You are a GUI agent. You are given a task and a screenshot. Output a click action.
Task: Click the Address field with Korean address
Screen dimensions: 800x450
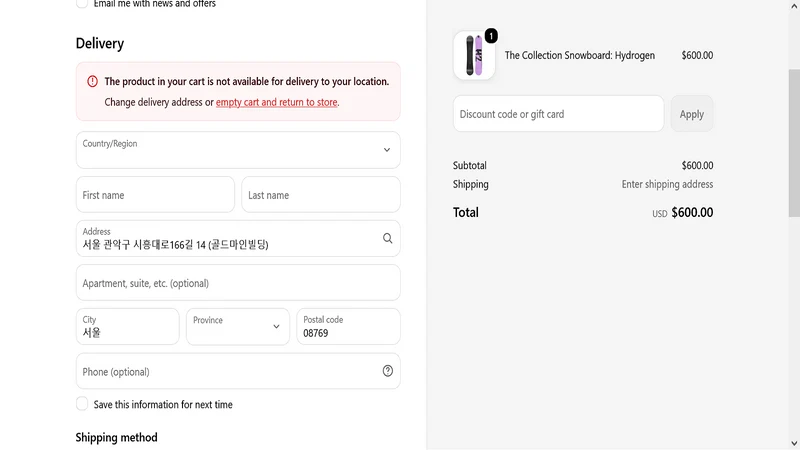[x=238, y=238]
